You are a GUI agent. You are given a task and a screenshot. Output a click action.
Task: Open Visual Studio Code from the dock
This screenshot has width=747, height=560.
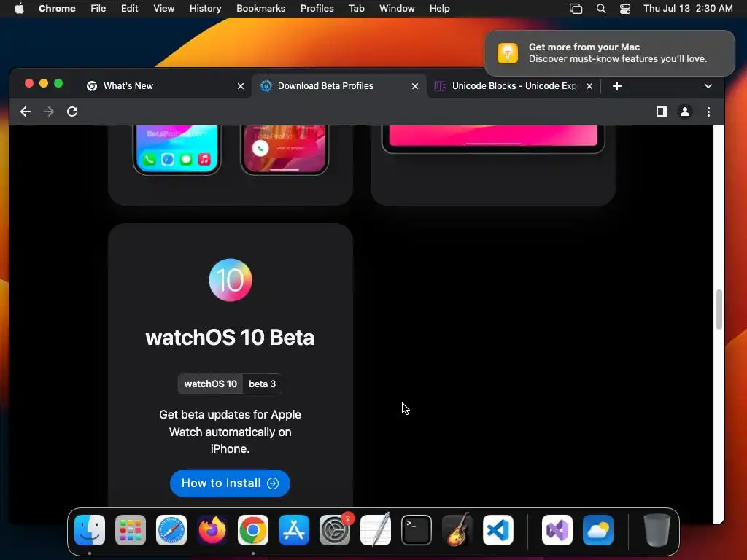tap(498, 530)
